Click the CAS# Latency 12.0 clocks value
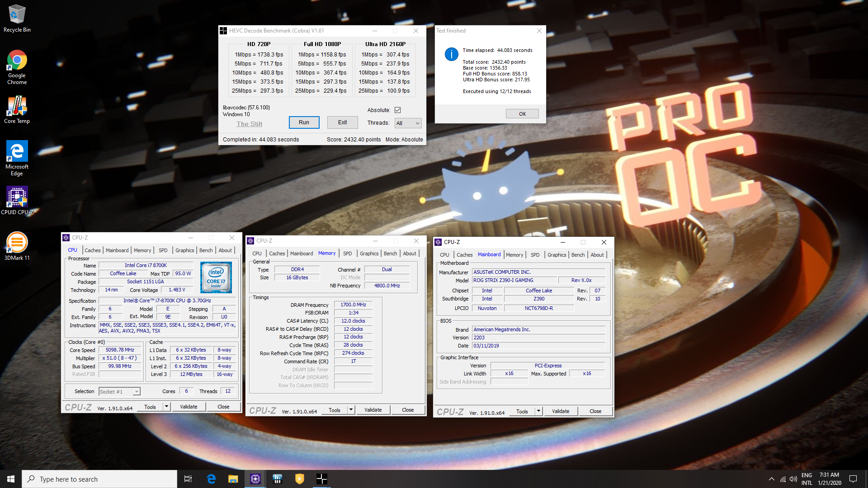This screenshot has width=868, height=488. 353,321
